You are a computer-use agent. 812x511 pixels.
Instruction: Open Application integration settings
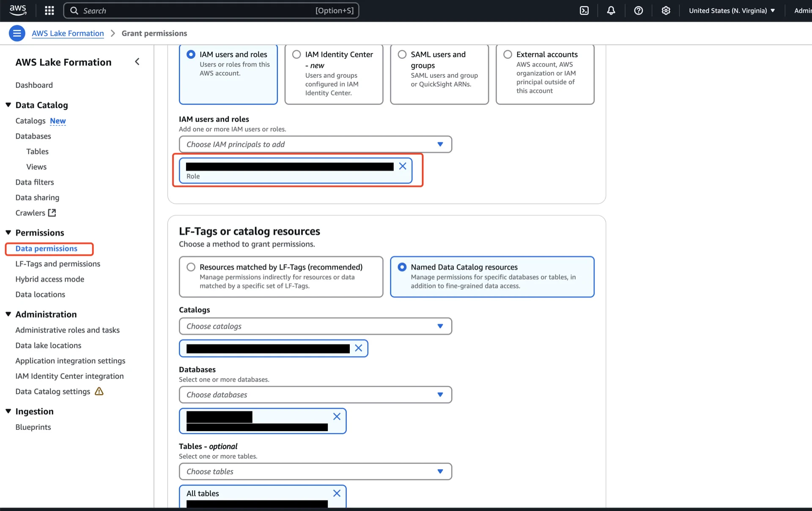(70, 361)
